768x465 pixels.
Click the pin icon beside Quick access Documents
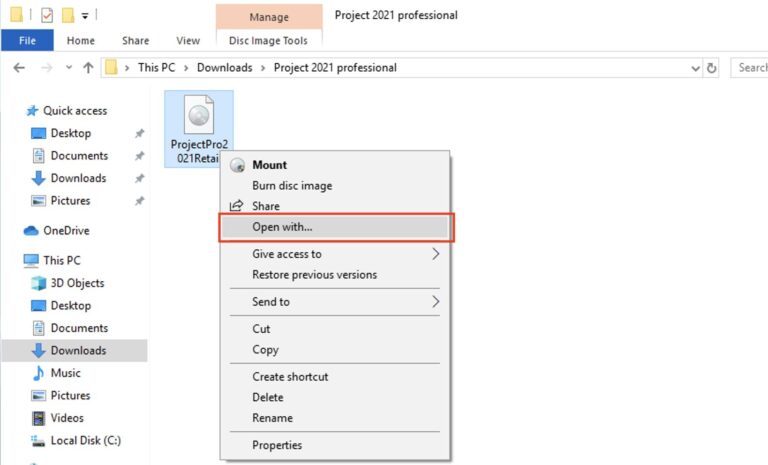pyautogui.click(x=140, y=156)
